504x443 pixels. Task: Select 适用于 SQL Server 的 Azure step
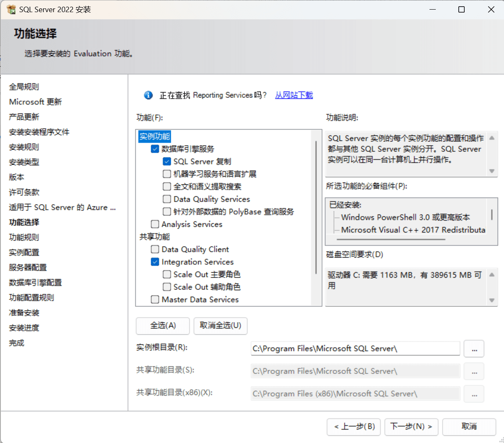click(62, 207)
